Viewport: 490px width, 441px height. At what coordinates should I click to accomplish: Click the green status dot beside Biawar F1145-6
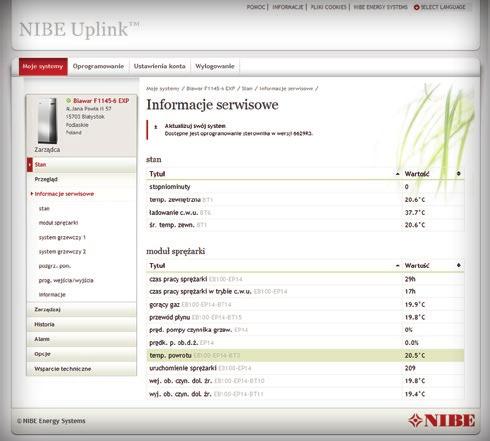[68, 100]
